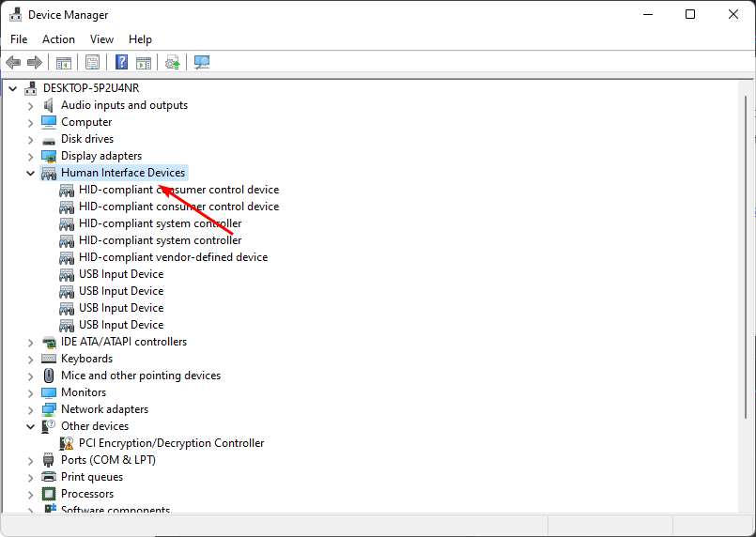This screenshot has width=756, height=537.
Task: Click the Human Interface Devices category icon
Action: pyautogui.click(x=49, y=174)
